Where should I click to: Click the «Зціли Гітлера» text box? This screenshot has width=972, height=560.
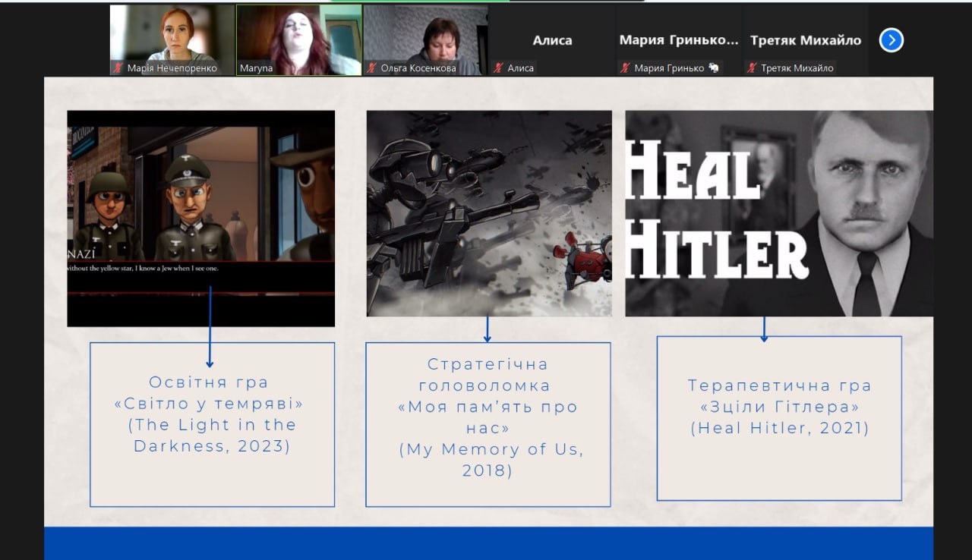(x=779, y=418)
